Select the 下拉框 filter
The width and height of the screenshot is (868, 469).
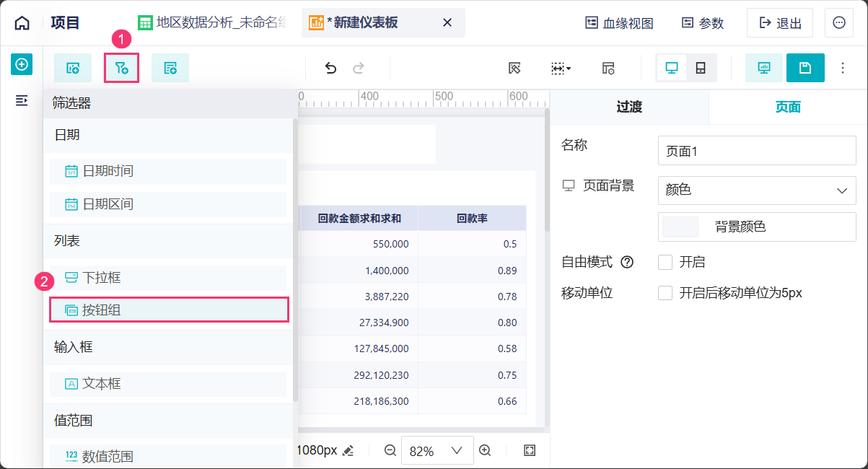click(x=168, y=278)
